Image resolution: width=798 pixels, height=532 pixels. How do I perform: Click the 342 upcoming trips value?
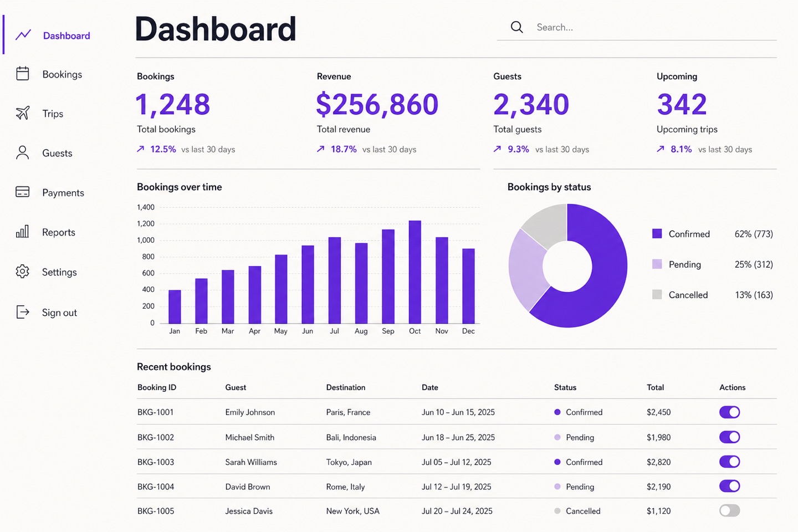click(x=682, y=104)
